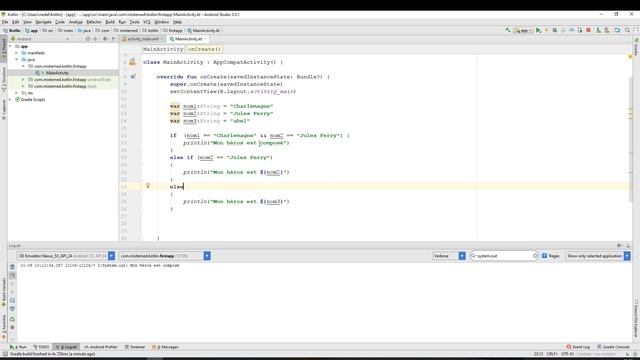
Task: Open the Android Profiler bottom tab
Action: (x=101, y=347)
